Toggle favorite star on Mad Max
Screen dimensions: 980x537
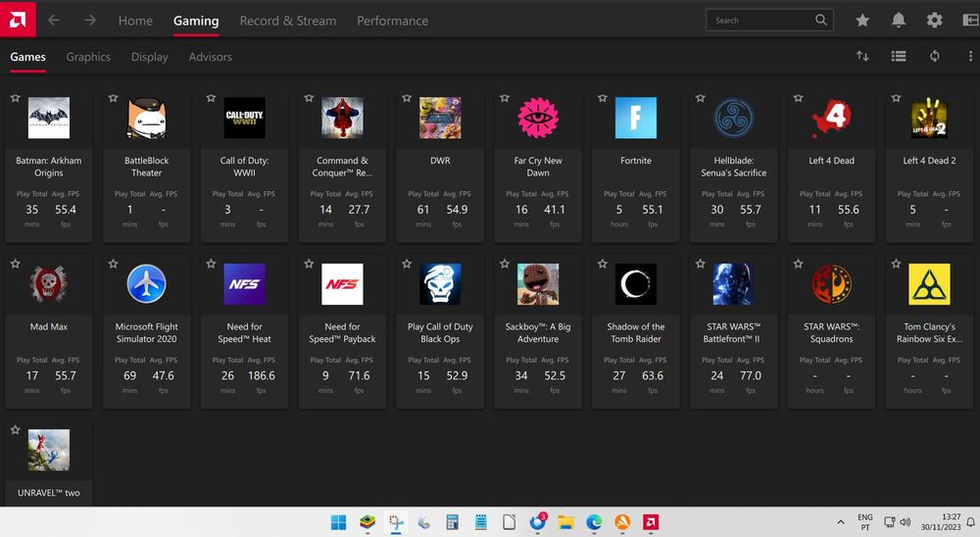click(16, 264)
